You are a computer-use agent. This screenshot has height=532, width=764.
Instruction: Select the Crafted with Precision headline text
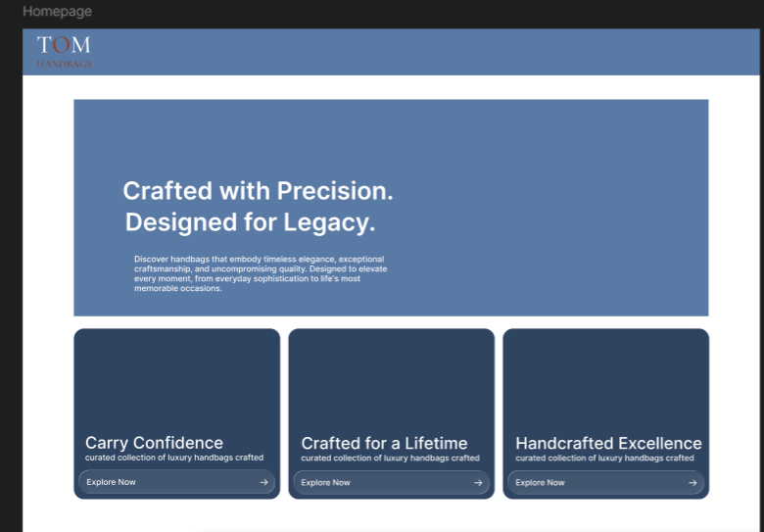coord(258,190)
